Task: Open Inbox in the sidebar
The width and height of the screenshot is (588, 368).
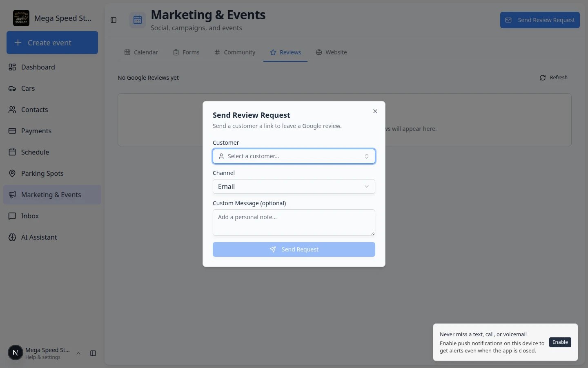Action: (52, 216)
